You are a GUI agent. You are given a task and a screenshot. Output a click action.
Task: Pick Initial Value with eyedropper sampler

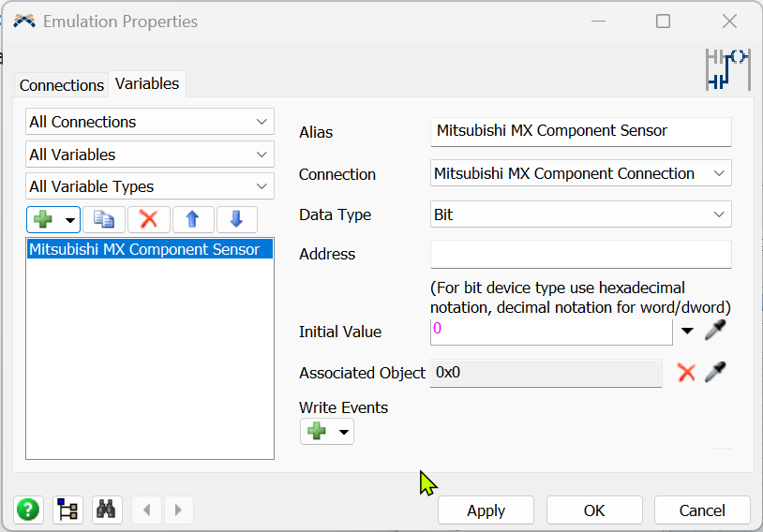tap(715, 330)
